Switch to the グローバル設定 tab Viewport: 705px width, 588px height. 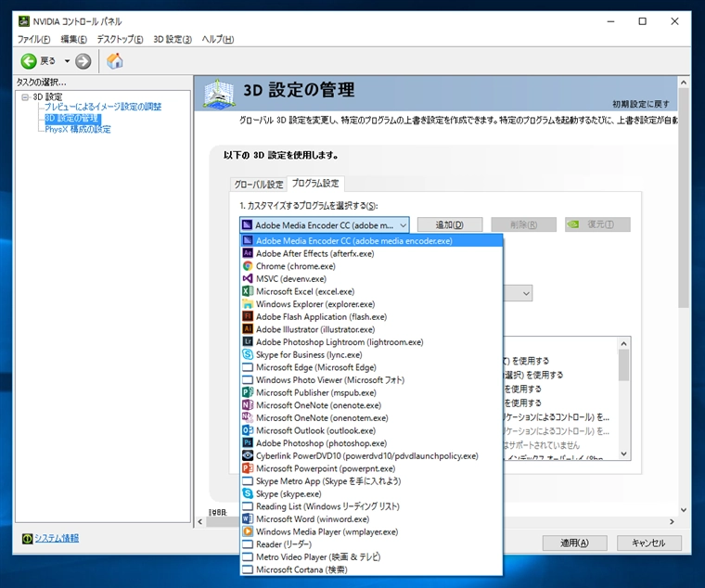(259, 184)
